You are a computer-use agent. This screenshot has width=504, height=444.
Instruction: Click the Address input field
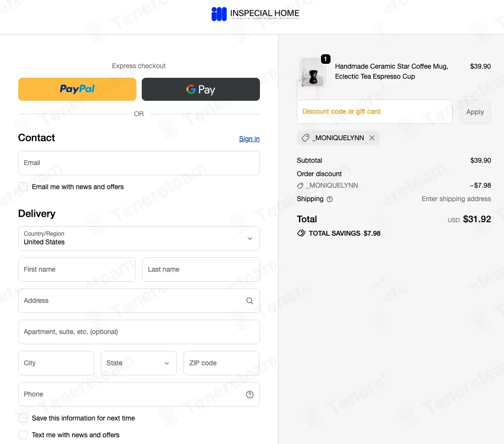click(139, 301)
